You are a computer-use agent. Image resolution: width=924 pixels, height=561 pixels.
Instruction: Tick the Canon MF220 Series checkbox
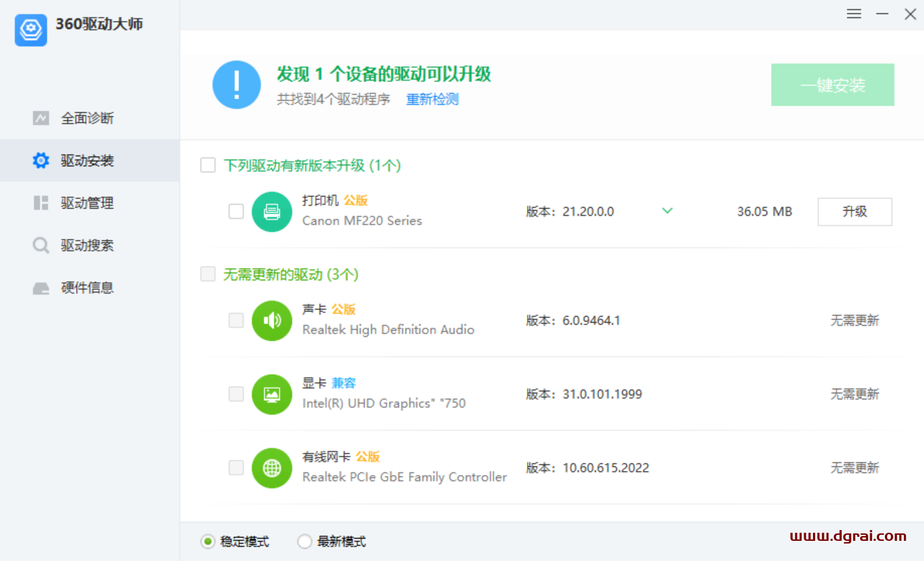click(x=236, y=212)
